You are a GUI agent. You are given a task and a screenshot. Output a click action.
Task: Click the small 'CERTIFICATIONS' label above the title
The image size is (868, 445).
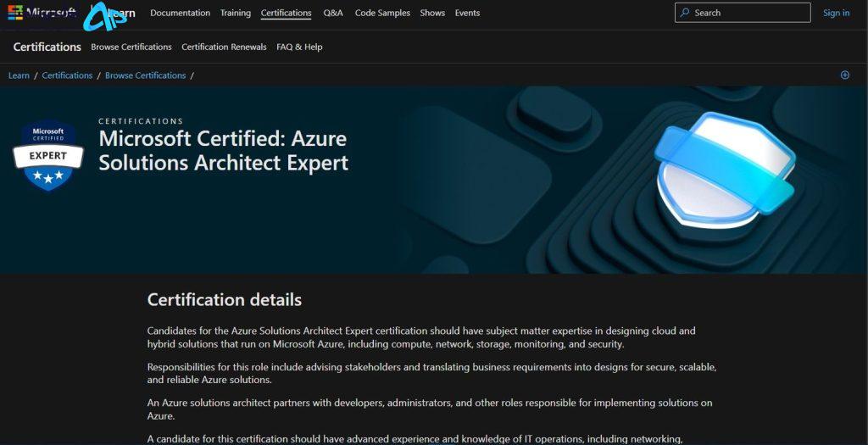[x=141, y=121]
